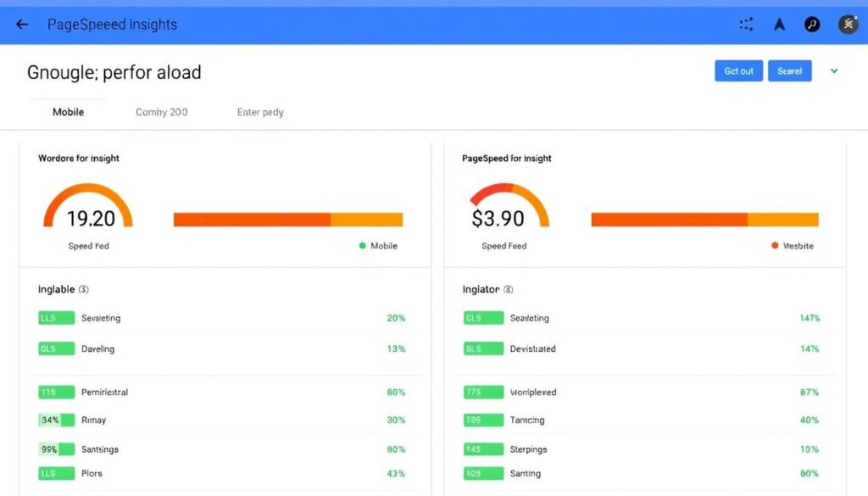Select the Pemirieɪtral metric label

point(104,392)
